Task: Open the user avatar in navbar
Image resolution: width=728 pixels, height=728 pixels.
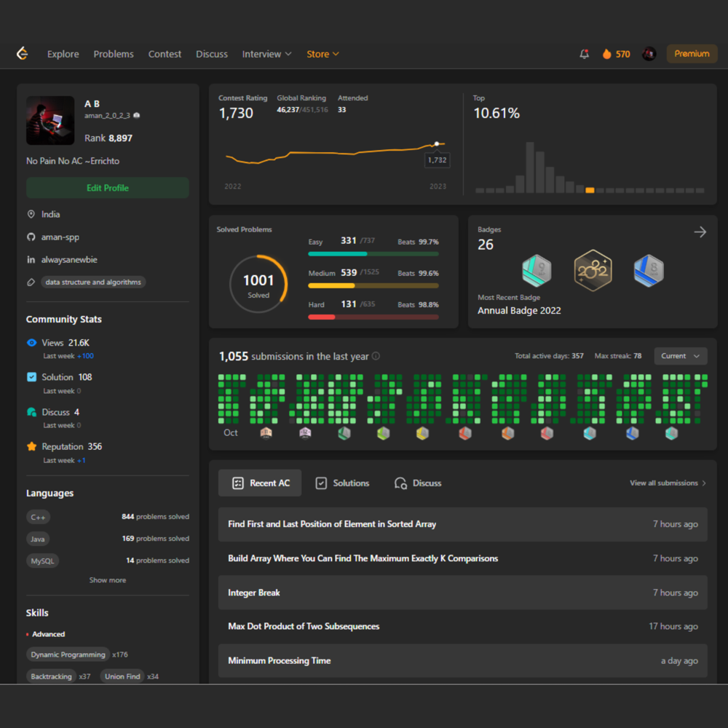Action: (649, 54)
